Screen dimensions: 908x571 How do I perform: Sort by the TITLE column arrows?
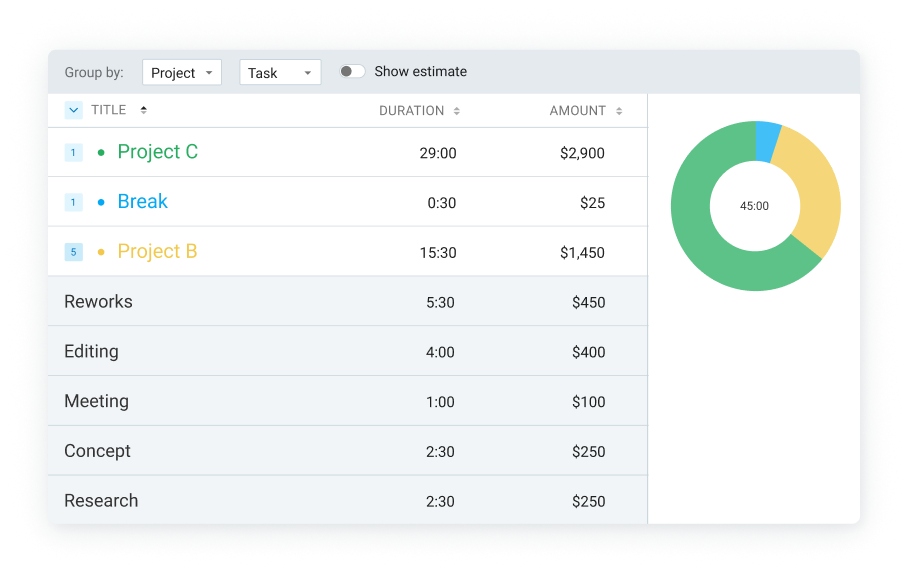coord(144,109)
